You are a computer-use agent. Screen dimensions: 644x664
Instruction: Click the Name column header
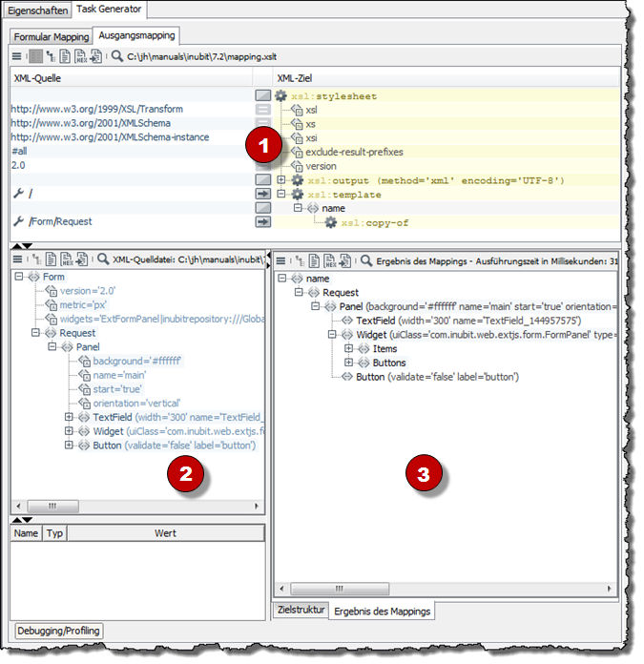pyautogui.click(x=26, y=532)
